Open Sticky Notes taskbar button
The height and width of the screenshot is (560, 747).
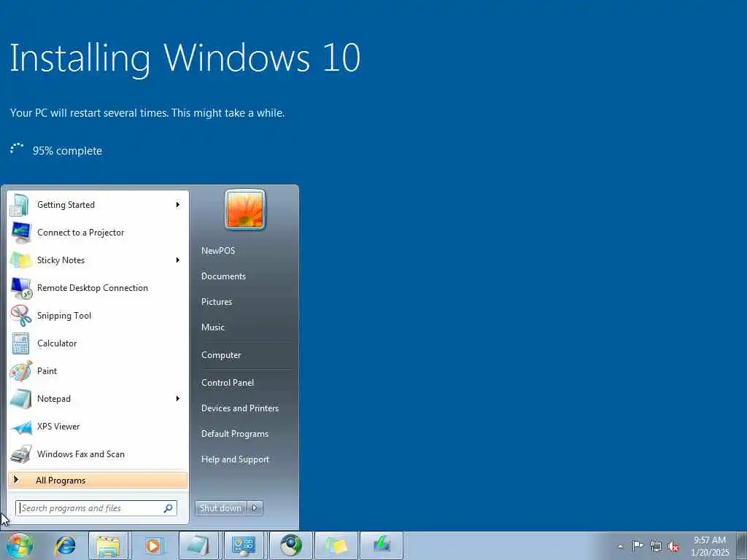coord(336,545)
